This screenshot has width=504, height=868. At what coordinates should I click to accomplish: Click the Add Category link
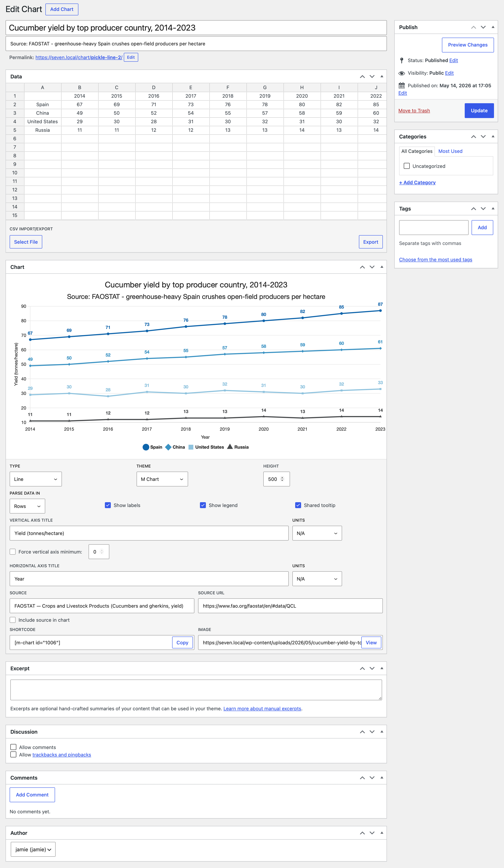[x=417, y=183]
